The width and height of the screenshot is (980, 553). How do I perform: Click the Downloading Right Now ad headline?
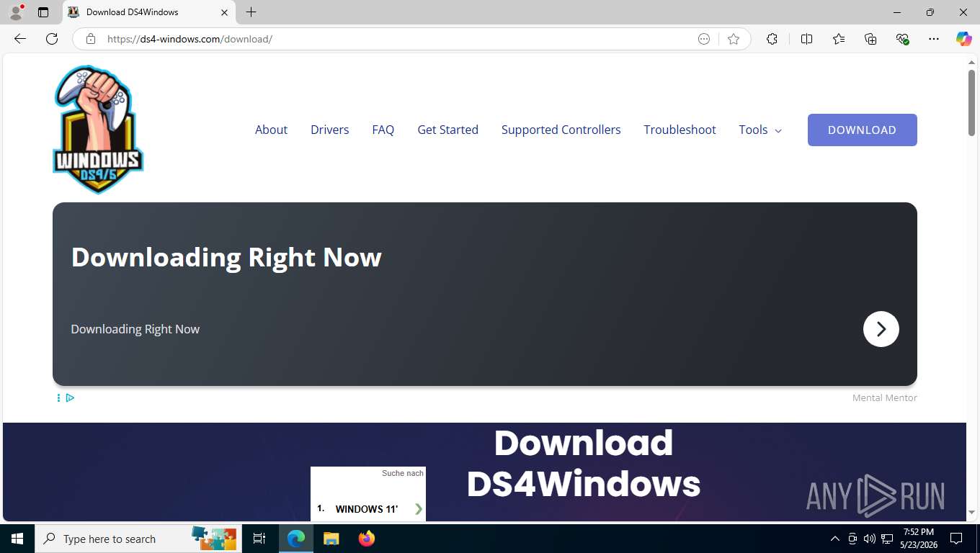point(226,257)
